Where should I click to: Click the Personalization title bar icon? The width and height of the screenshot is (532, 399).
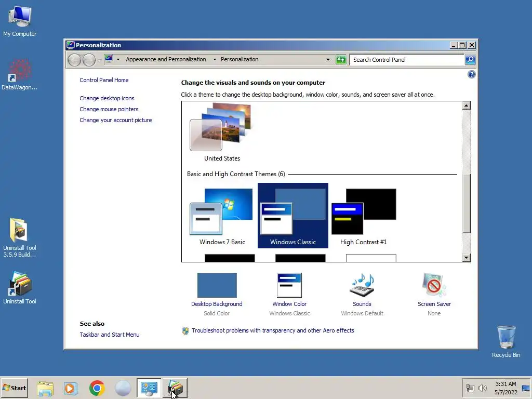point(70,45)
